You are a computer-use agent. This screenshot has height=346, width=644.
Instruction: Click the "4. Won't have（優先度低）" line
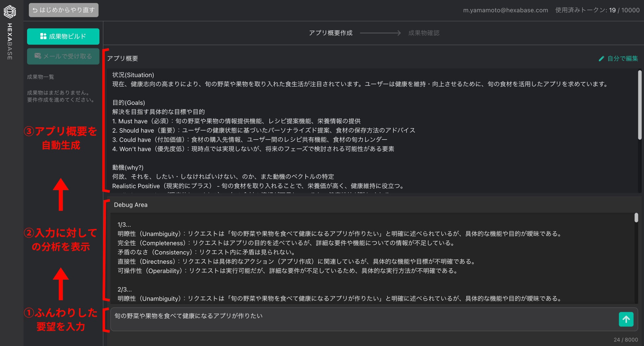[253, 149]
